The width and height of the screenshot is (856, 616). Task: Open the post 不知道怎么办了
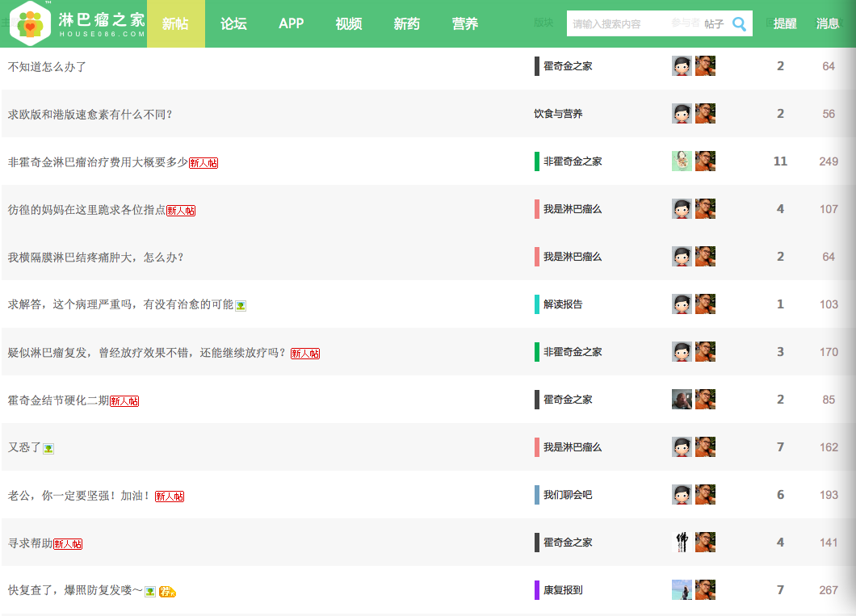pyautogui.click(x=47, y=66)
